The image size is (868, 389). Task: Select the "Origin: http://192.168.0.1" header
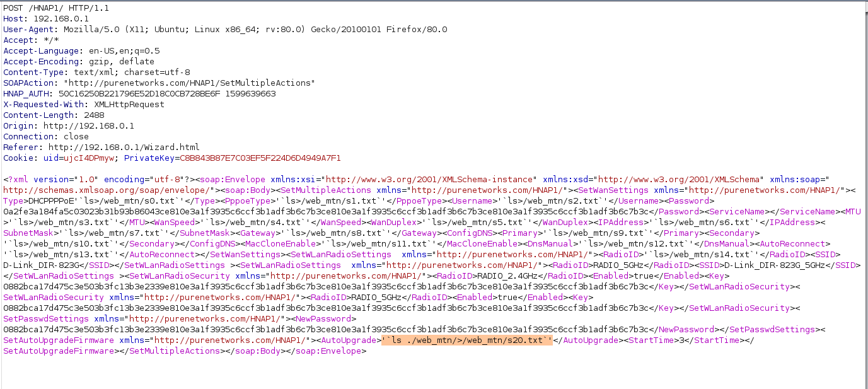(69, 125)
